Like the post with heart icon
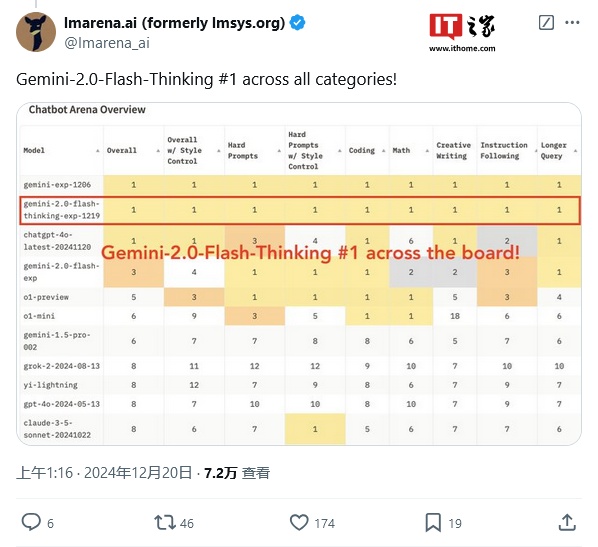The width and height of the screenshot is (598, 547). point(299,522)
